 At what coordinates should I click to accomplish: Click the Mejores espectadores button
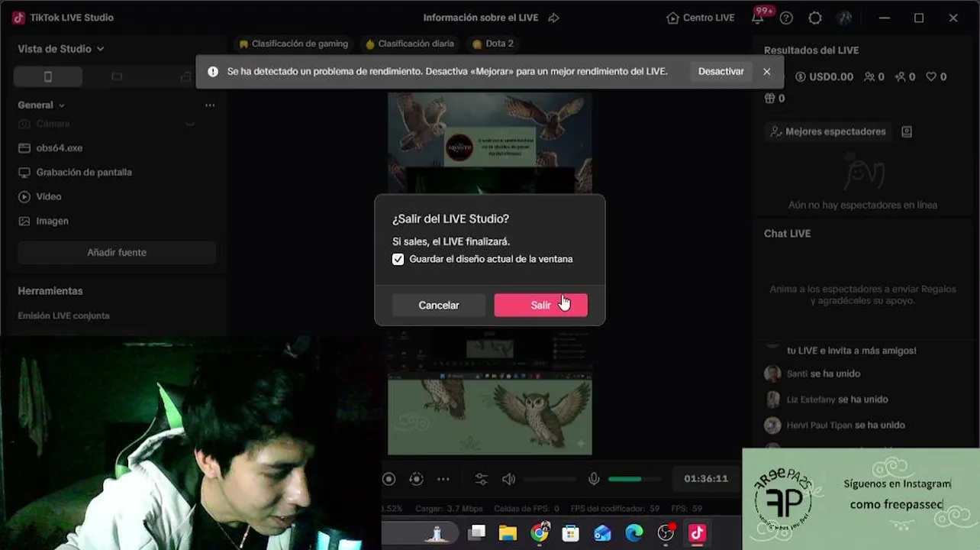tap(829, 131)
